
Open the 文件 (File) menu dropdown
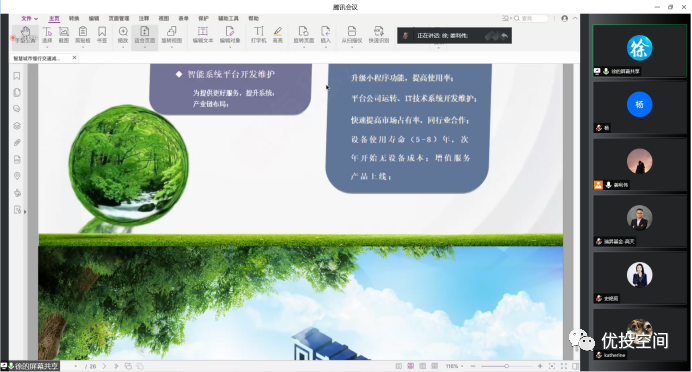click(x=30, y=19)
